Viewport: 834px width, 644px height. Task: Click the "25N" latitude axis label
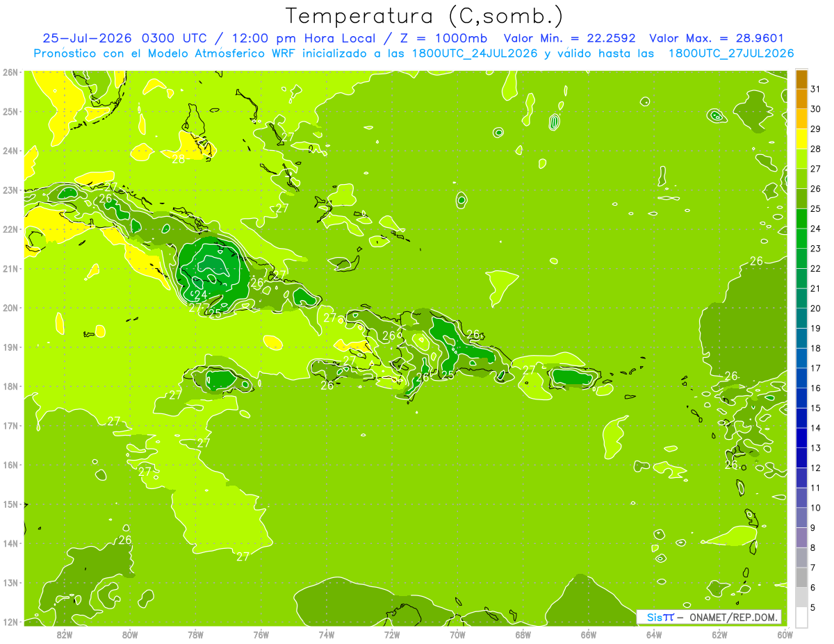[x=10, y=111]
